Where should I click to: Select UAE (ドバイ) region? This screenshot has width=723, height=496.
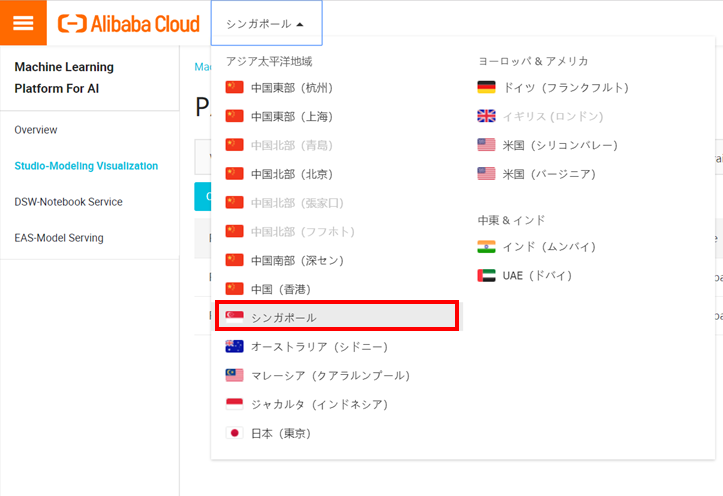click(x=537, y=276)
